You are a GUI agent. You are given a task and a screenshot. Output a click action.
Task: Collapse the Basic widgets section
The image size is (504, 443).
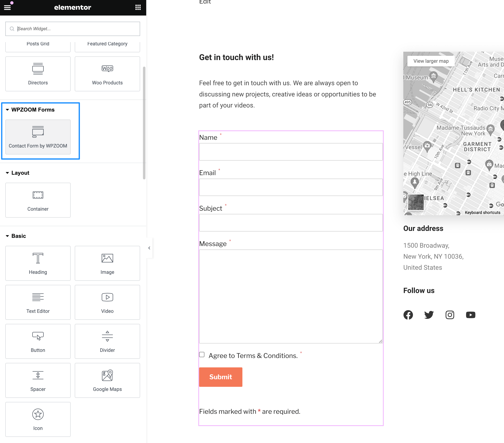pos(7,236)
